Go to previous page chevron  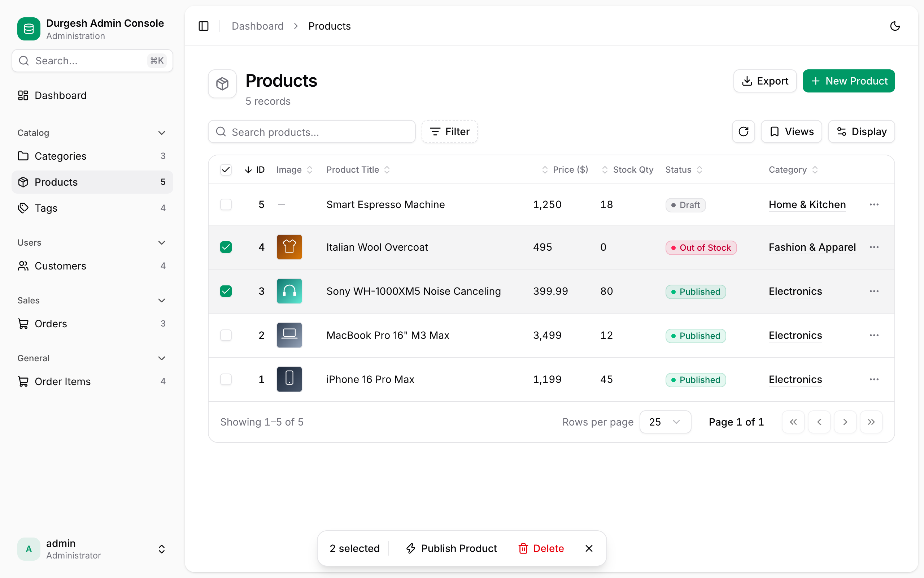coord(819,422)
